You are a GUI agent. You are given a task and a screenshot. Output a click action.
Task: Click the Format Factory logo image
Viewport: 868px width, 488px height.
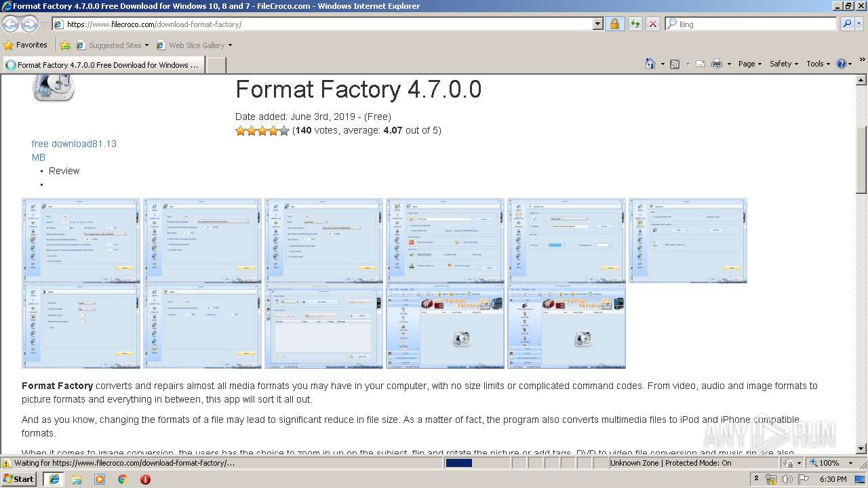[x=54, y=87]
